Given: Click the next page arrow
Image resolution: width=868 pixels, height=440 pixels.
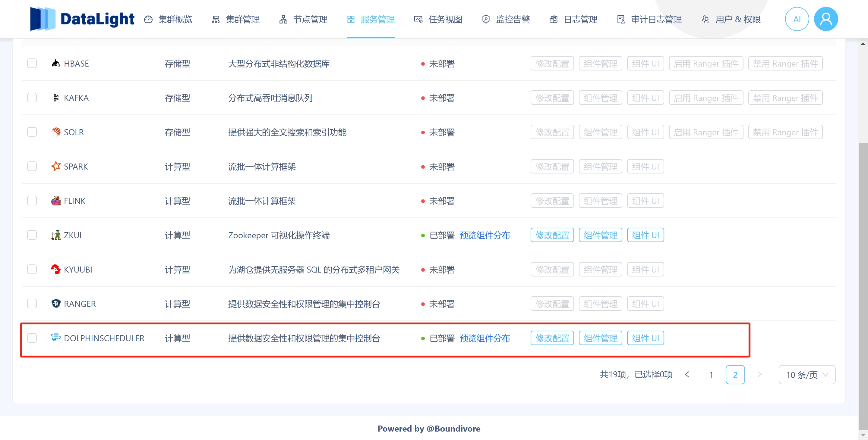Looking at the screenshot, I should pyautogui.click(x=759, y=375).
